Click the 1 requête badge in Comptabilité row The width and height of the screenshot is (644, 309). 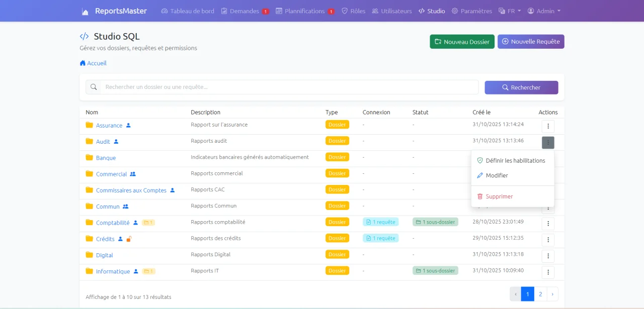pyautogui.click(x=380, y=222)
